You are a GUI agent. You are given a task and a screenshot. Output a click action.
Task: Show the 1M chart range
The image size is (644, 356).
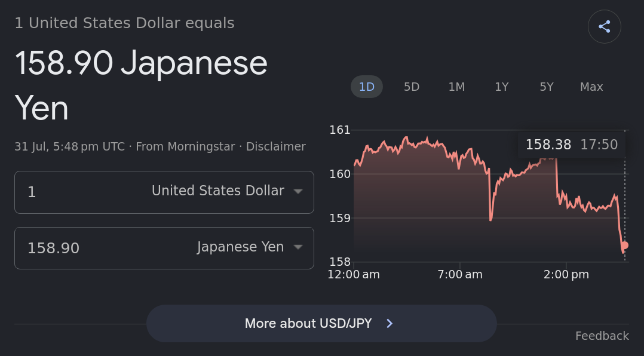click(x=456, y=87)
